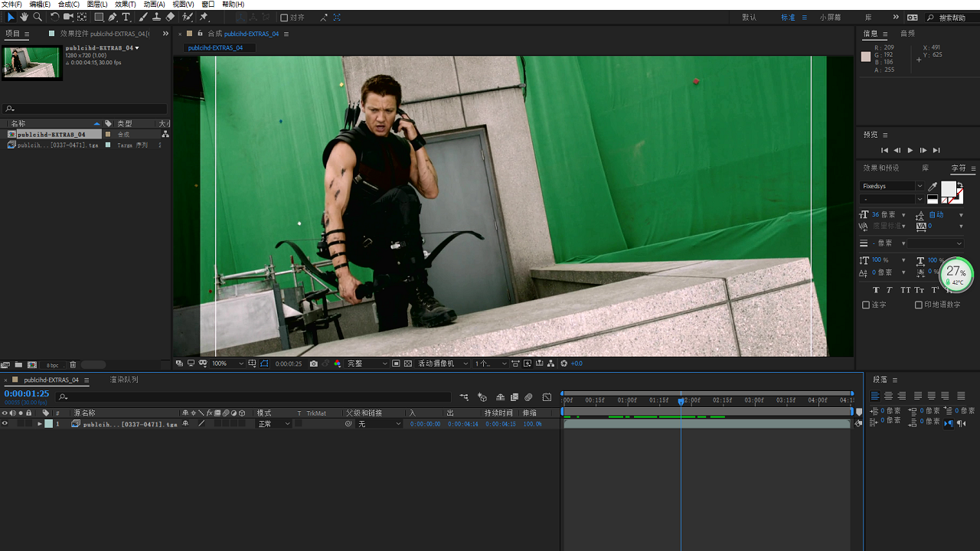Toggle Faux Bold text style

876,290
